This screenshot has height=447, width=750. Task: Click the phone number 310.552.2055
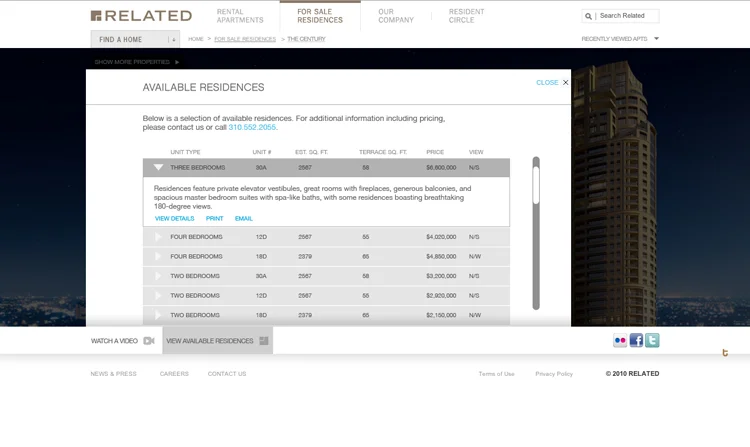[x=252, y=127]
